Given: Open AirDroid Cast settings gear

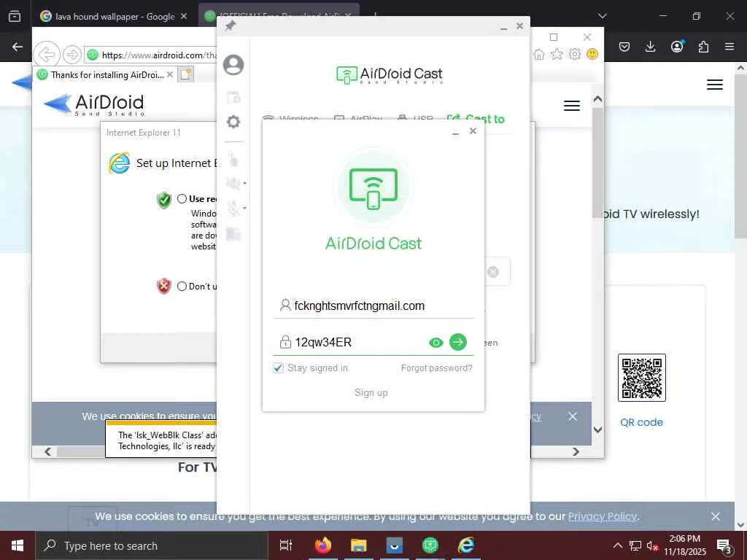Looking at the screenshot, I should (233, 122).
